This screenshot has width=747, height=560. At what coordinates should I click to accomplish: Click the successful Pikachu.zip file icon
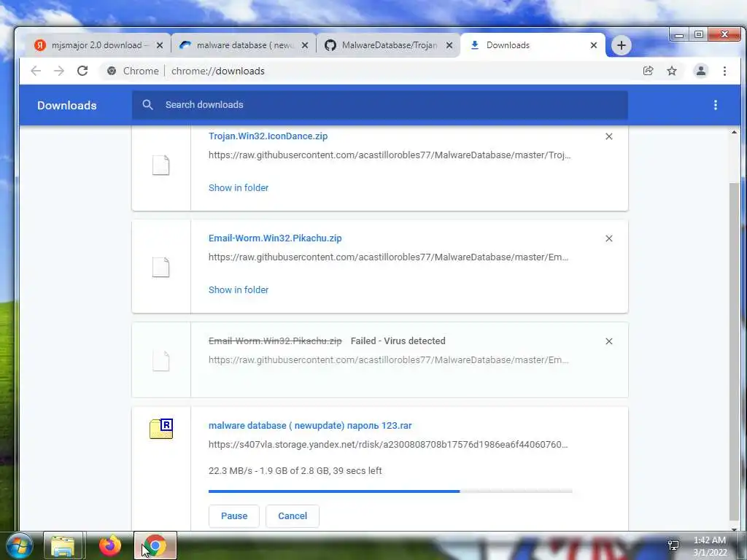161,267
